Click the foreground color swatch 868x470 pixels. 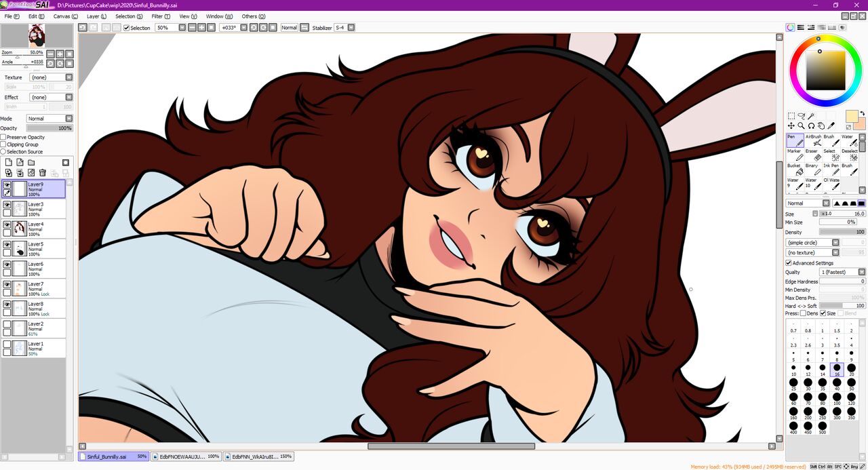[852, 116]
